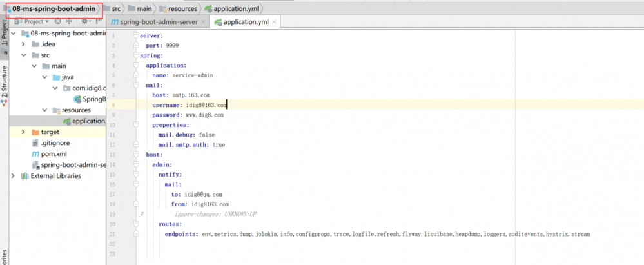The width and height of the screenshot is (644, 265).
Task: Collapse the com.idig8 package arrow
Action: (55, 88)
